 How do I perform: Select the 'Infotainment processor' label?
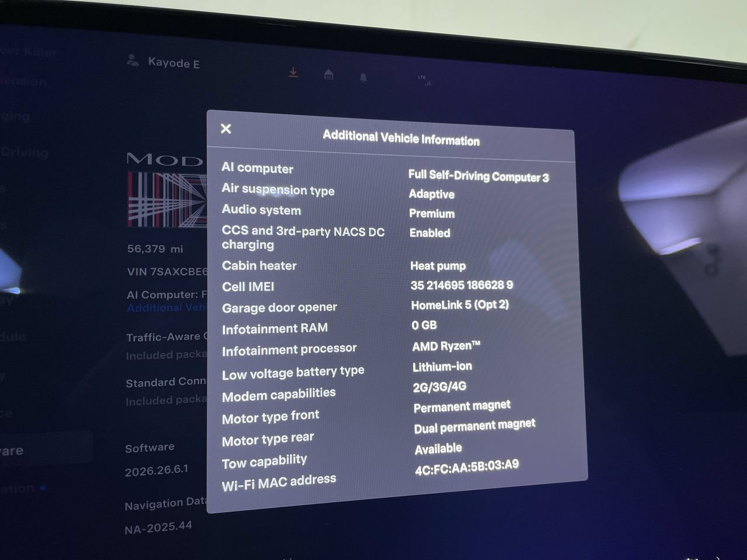289,349
